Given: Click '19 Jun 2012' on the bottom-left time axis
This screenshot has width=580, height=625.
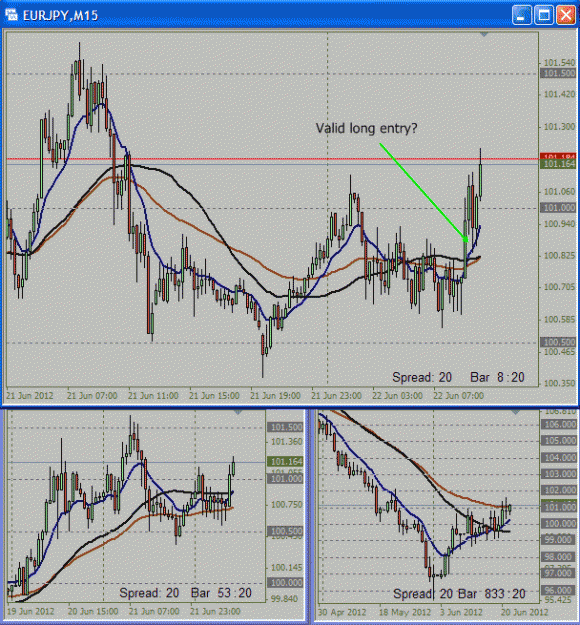Looking at the screenshot, I should (x=30, y=611).
